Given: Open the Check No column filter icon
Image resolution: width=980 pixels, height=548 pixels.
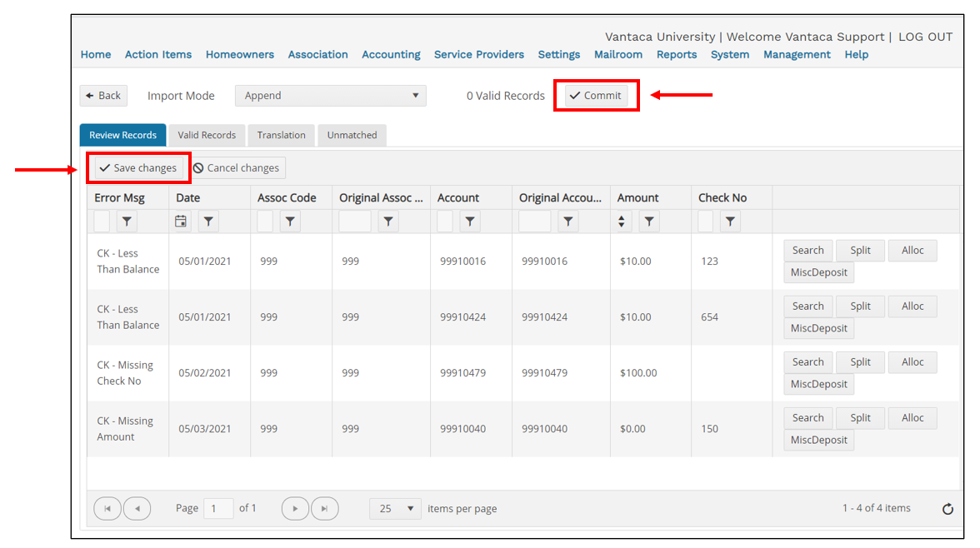Looking at the screenshot, I should click(x=730, y=222).
